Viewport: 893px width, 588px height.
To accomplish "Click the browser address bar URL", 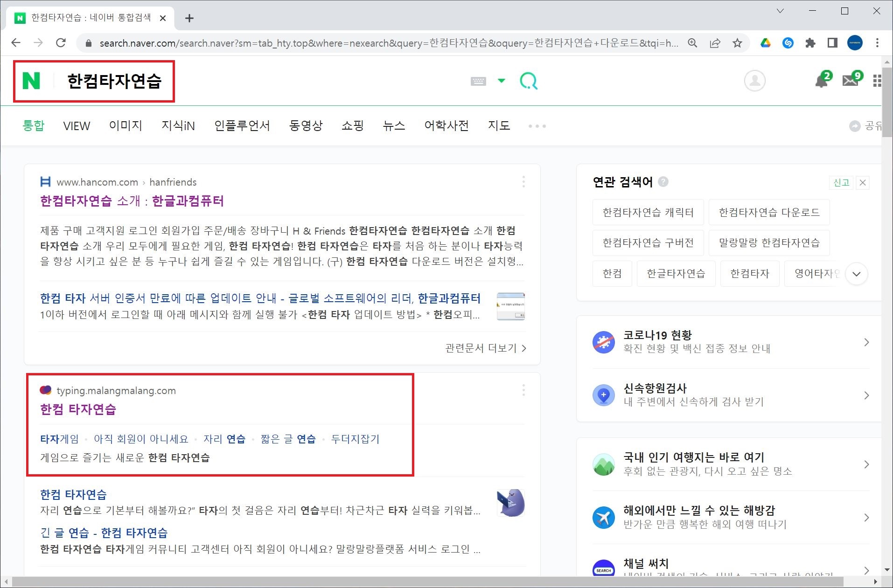I will pos(389,43).
